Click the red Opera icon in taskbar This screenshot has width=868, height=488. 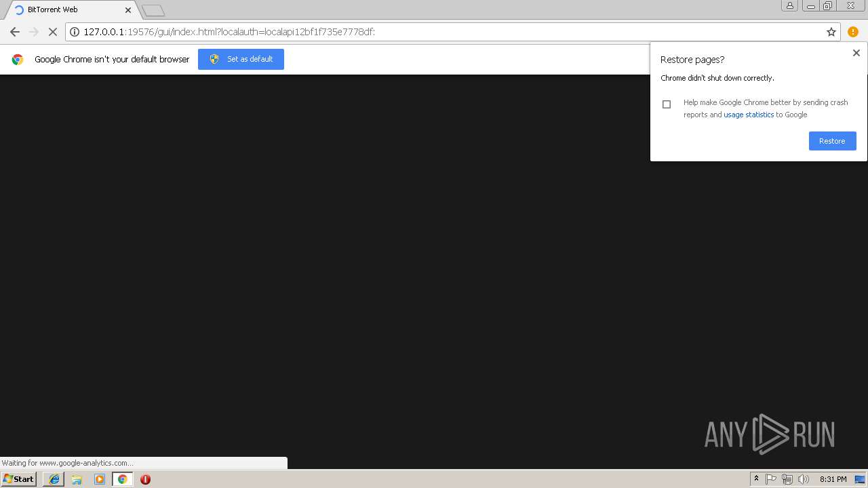pos(145,479)
